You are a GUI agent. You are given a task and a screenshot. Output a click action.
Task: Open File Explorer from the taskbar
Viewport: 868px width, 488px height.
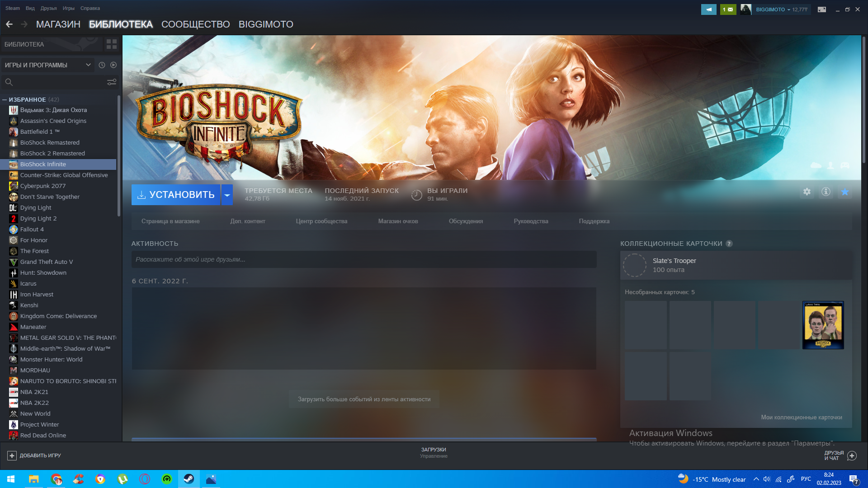(34, 479)
